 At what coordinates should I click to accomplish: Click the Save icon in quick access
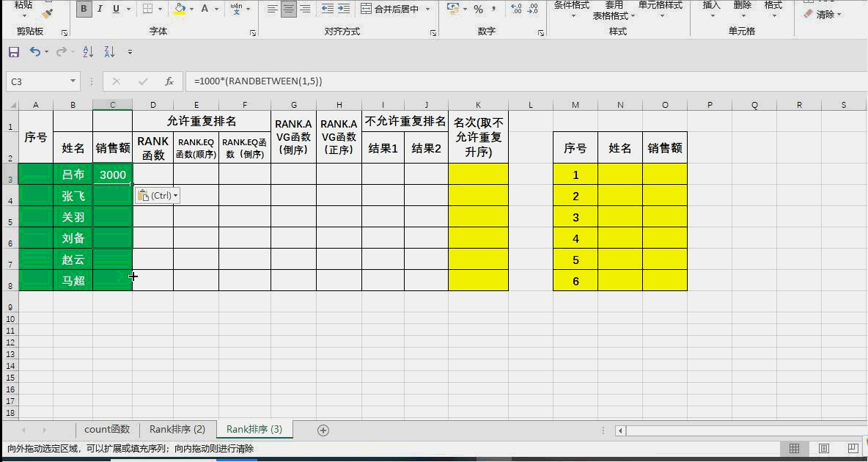tap(14, 52)
